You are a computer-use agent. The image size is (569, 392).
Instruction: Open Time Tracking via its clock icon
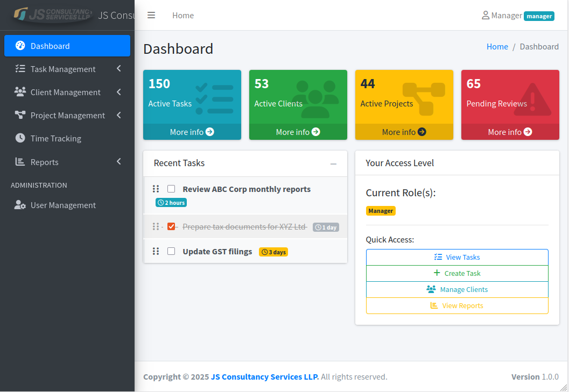[x=20, y=138]
